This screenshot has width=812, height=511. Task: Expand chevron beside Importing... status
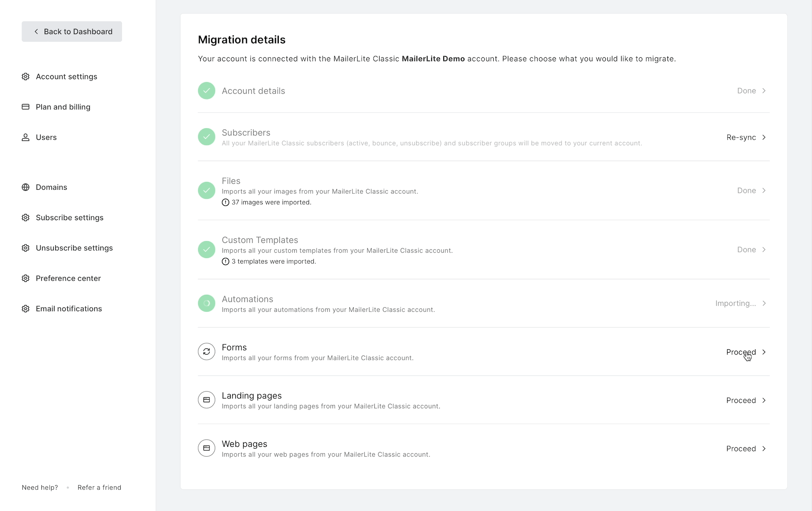pos(764,303)
